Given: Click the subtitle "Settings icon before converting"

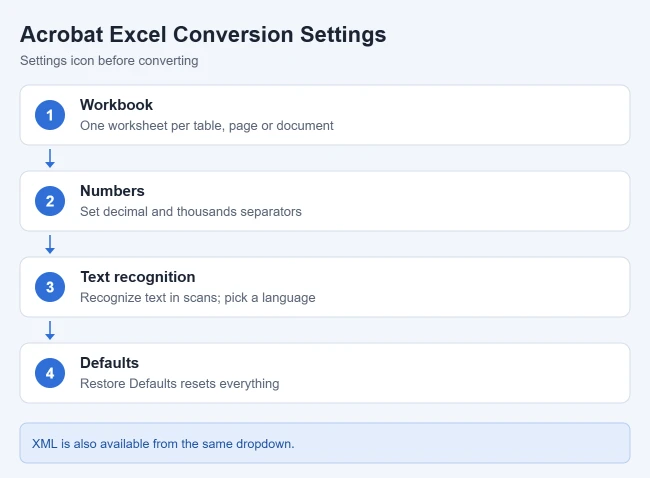Looking at the screenshot, I should (x=109, y=61).
